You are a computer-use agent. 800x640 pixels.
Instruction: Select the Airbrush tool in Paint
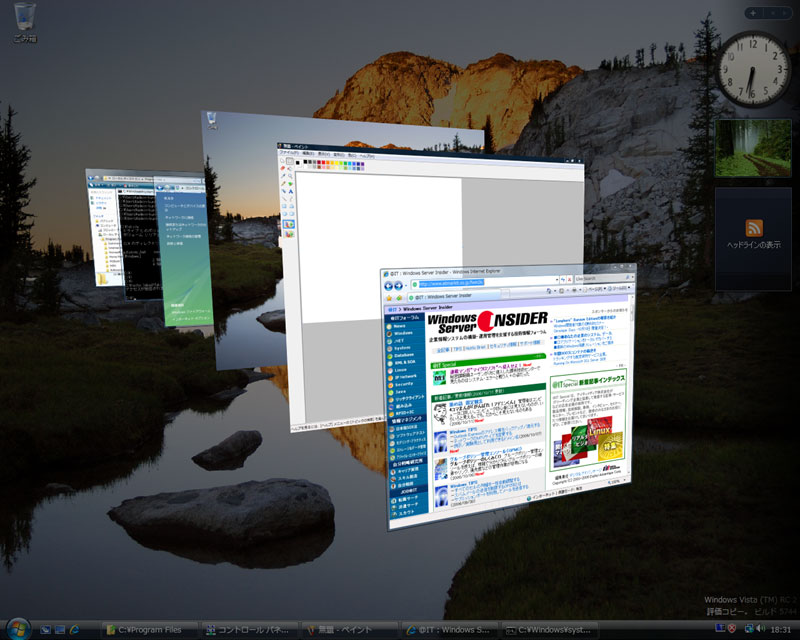[284, 191]
